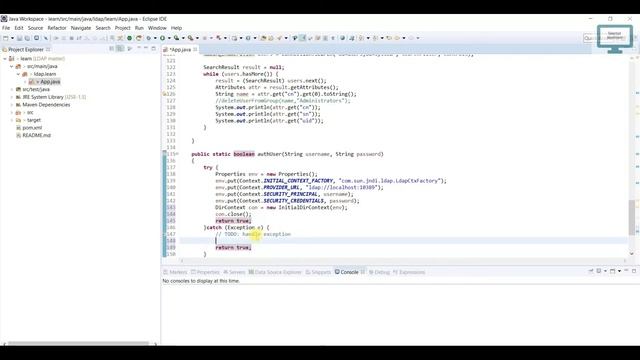
Task: Click the Coverage toolbar icon
Action: click(176, 38)
